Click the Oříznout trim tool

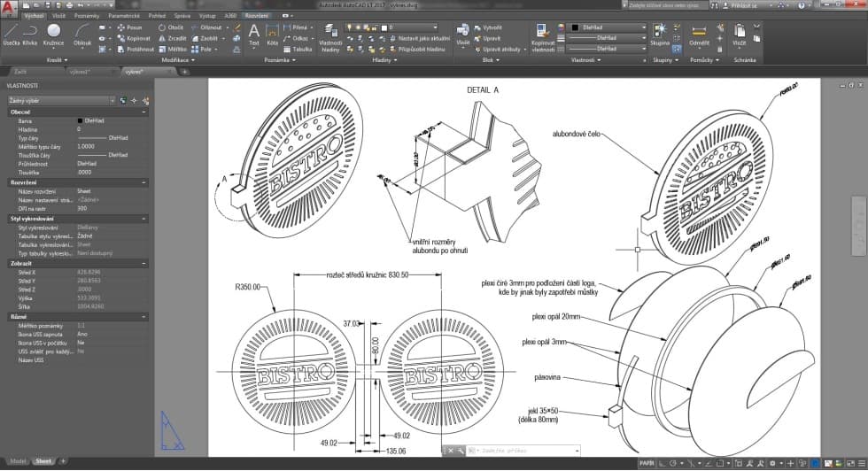pyautogui.click(x=206, y=27)
